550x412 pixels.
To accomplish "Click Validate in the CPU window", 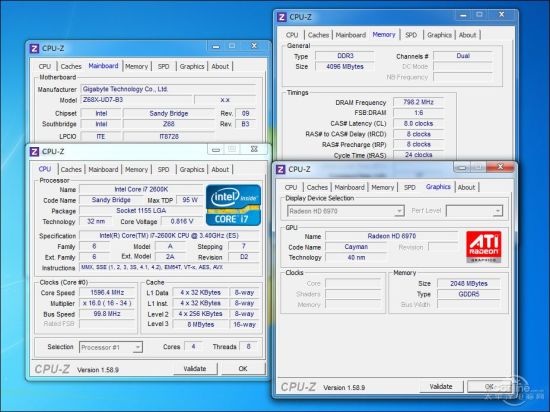I will pyautogui.click(x=195, y=369).
